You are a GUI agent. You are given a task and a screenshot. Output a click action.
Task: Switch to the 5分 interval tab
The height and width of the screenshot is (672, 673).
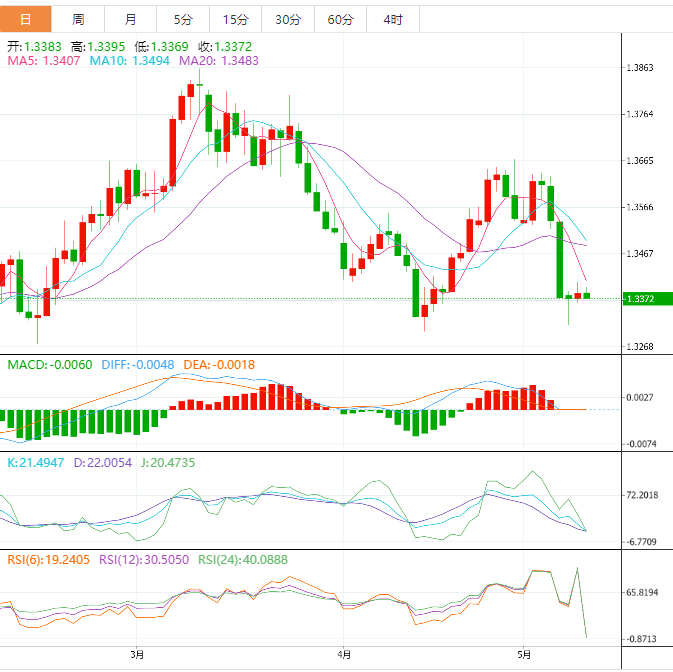(x=183, y=19)
